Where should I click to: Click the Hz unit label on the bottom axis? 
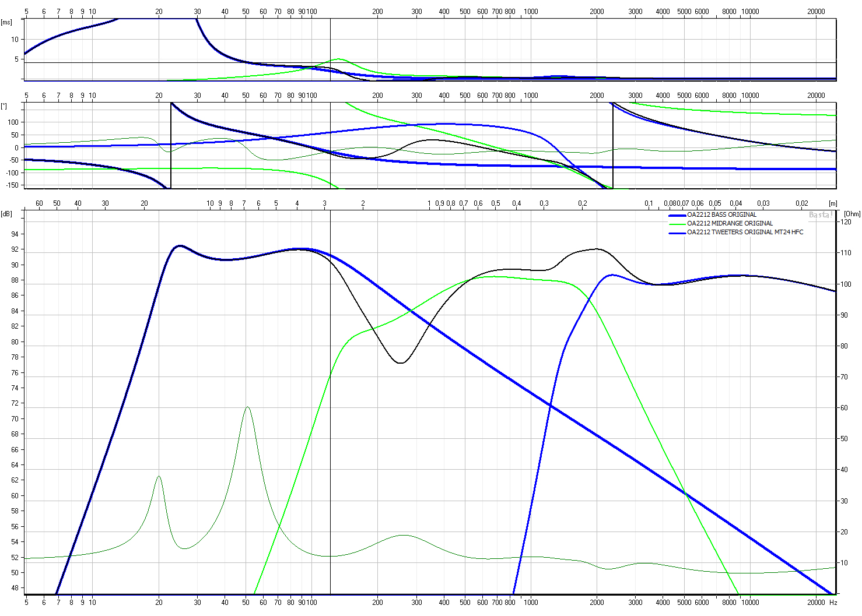coord(833,602)
